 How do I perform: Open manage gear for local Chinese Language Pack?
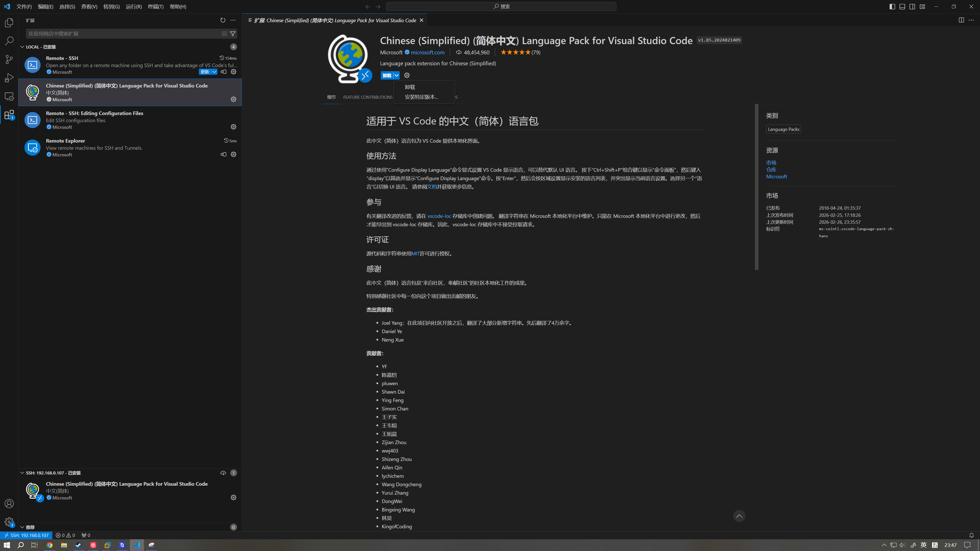pos(234,99)
